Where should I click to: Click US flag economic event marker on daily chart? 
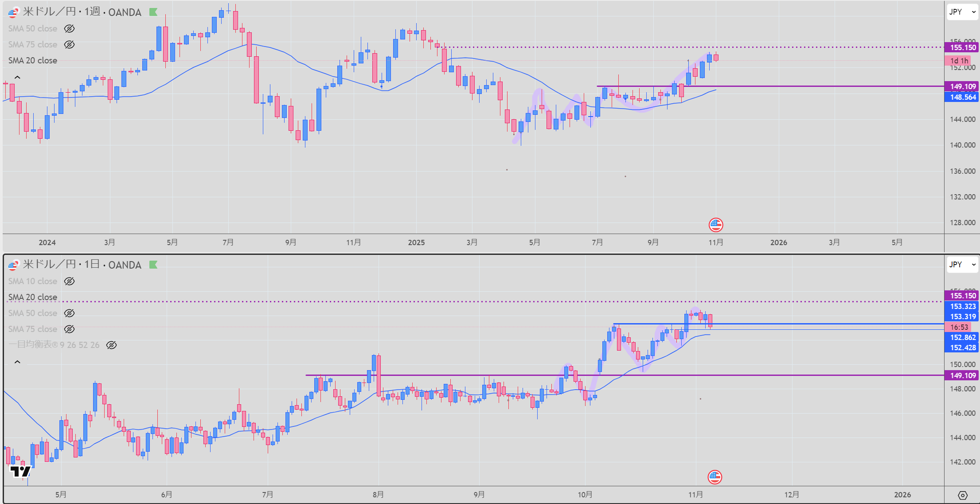click(715, 477)
